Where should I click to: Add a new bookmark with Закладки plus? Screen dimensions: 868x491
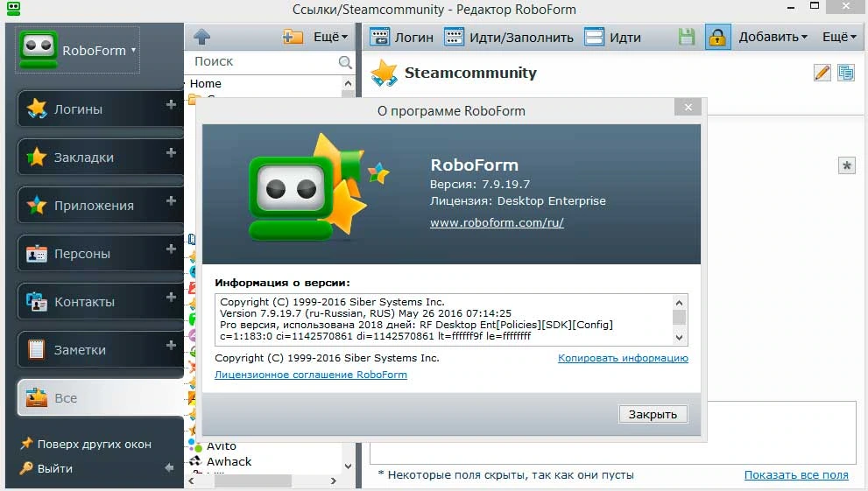pyautogui.click(x=171, y=152)
